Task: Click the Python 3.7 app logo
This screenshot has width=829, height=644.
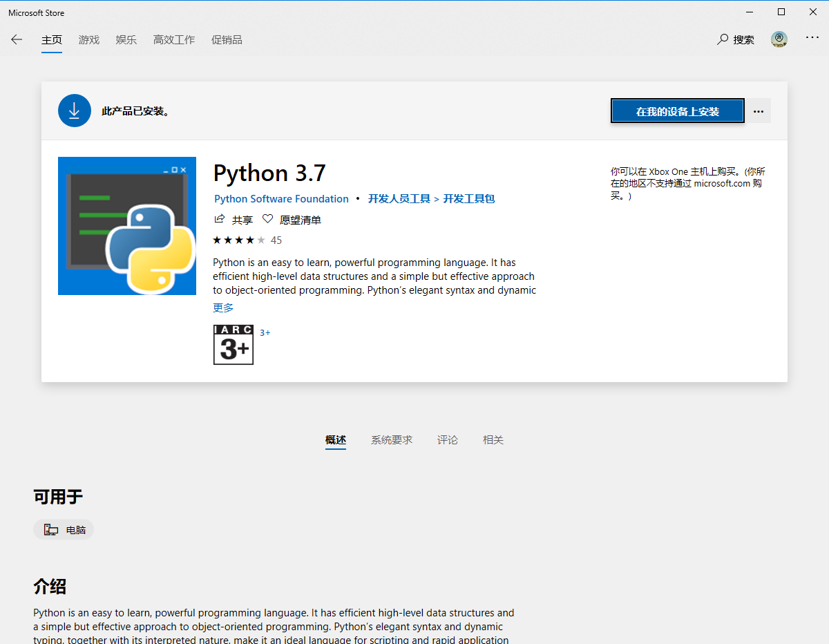Action: pyautogui.click(x=127, y=226)
